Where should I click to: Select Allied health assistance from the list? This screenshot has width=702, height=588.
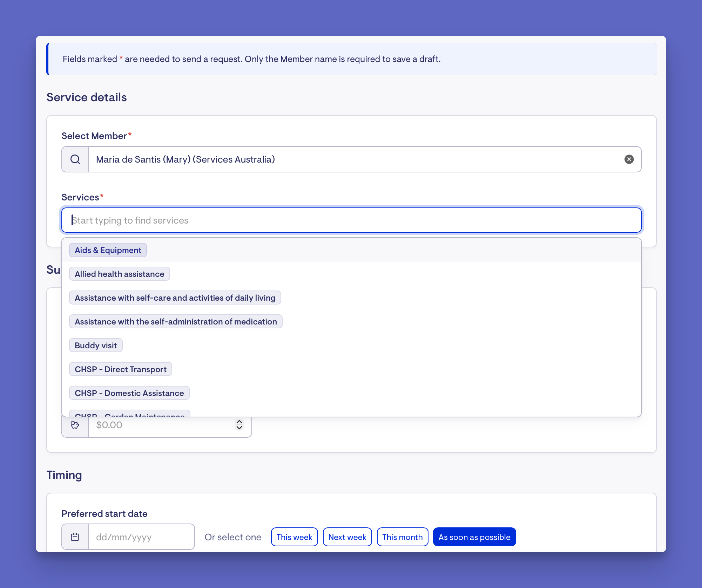120,274
